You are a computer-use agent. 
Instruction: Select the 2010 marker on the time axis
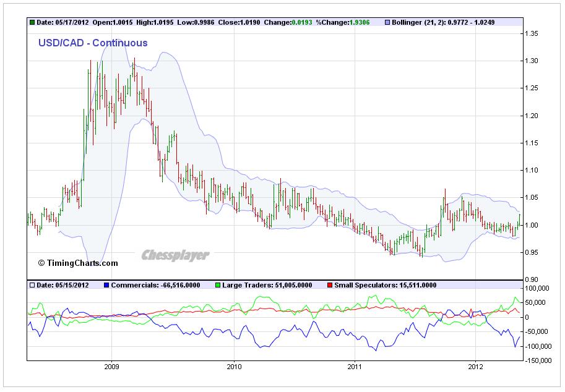pos(234,366)
